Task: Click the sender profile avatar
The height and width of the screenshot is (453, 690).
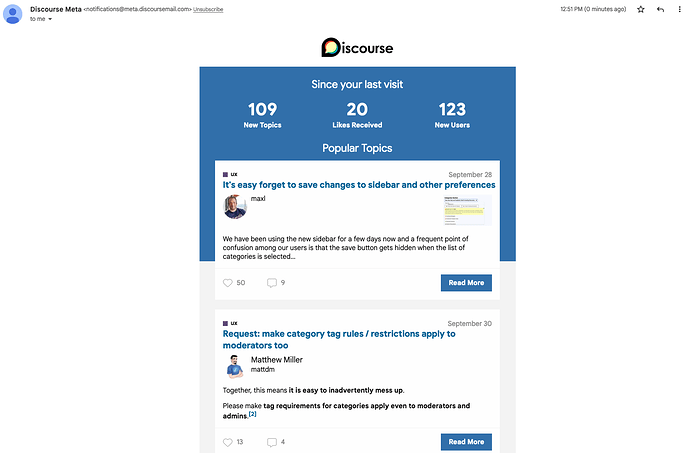Action: 13,14
